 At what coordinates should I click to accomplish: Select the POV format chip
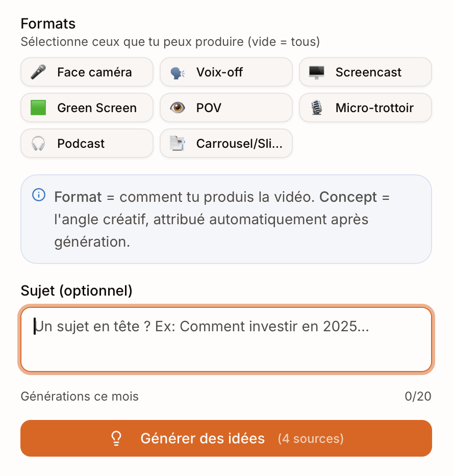click(226, 108)
